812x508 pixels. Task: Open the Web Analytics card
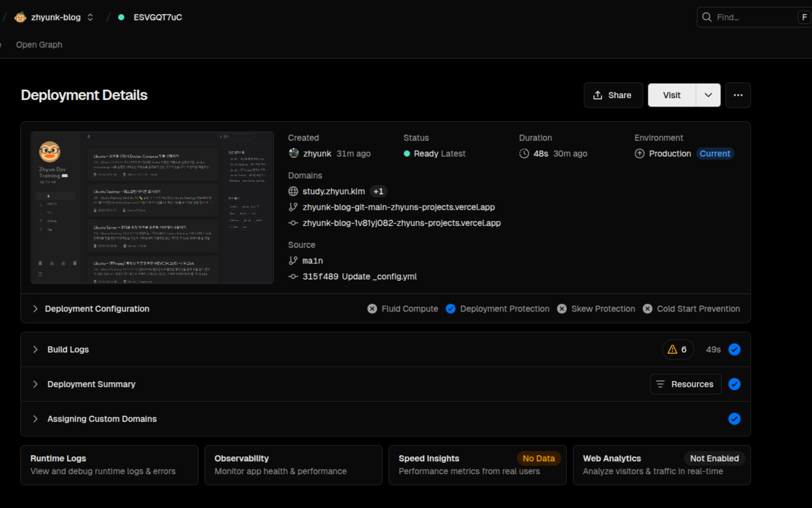click(661, 465)
